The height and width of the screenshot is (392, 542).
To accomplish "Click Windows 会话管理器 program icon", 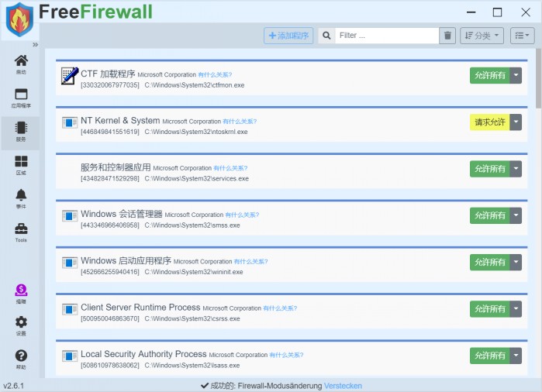I will [70, 216].
